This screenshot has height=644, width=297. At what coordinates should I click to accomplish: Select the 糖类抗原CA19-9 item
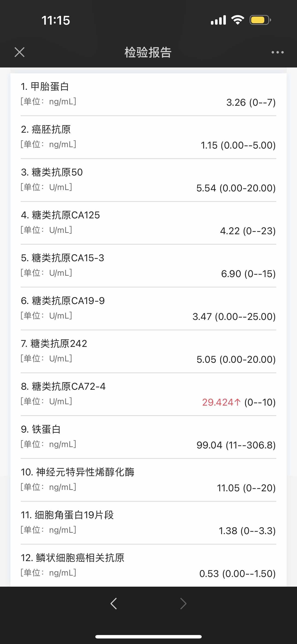pyautogui.click(x=148, y=308)
